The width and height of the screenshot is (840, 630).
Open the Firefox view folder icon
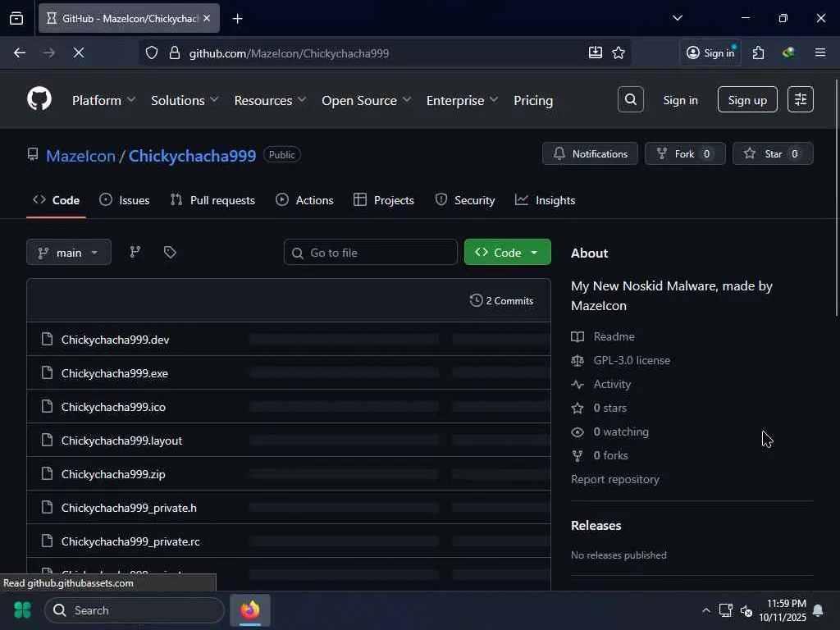pyautogui.click(x=16, y=19)
